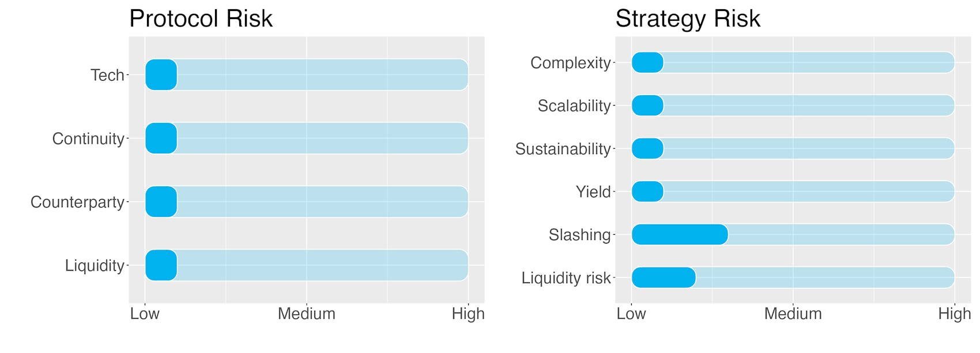The height and width of the screenshot is (353, 980).
Task: Select the Slashing risk bar's filled section
Action: point(680,235)
